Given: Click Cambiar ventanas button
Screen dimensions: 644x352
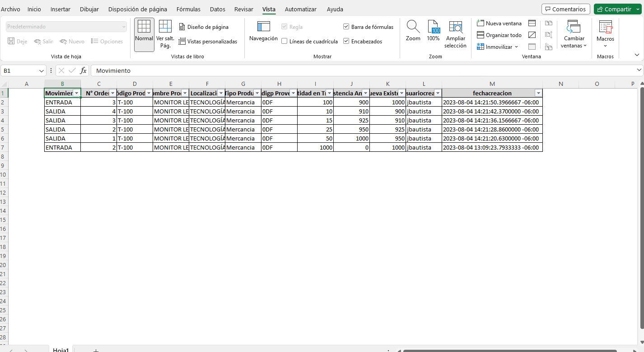Looking at the screenshot, I should pos(574,34).
